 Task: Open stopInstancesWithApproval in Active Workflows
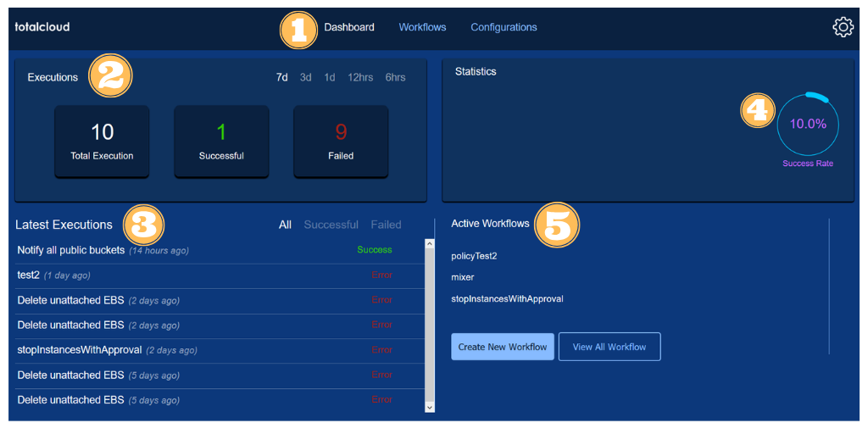[507, 299]
